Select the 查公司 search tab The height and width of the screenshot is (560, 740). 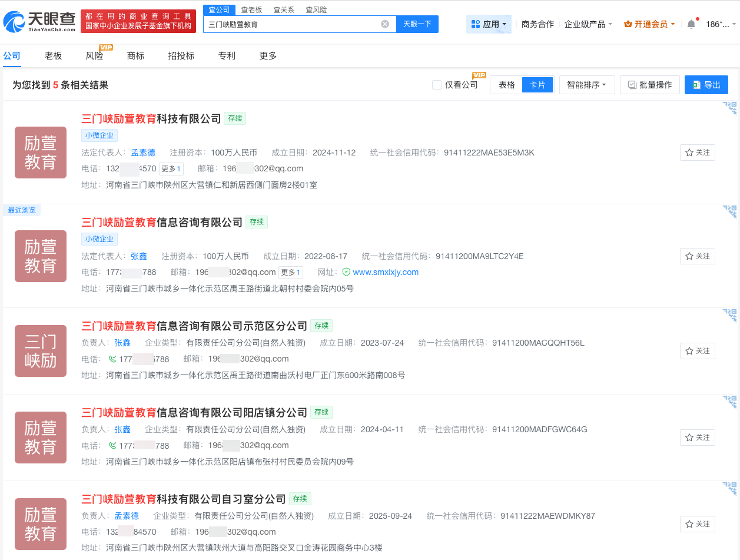(220, 10)
